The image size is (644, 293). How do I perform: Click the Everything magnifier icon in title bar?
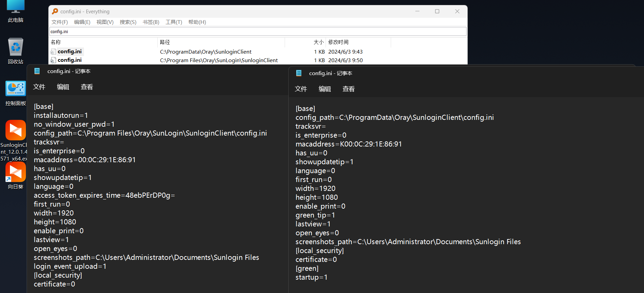55,11
